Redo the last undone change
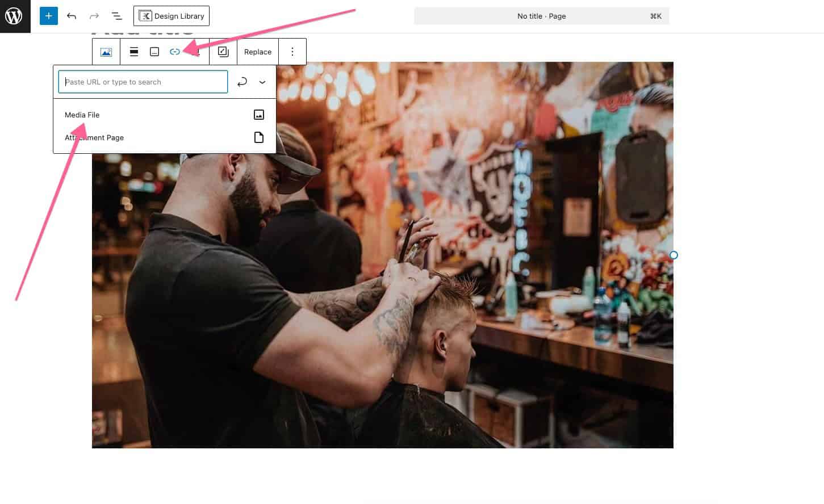Viewport: 824px width, 504px height. coord(94,16)
